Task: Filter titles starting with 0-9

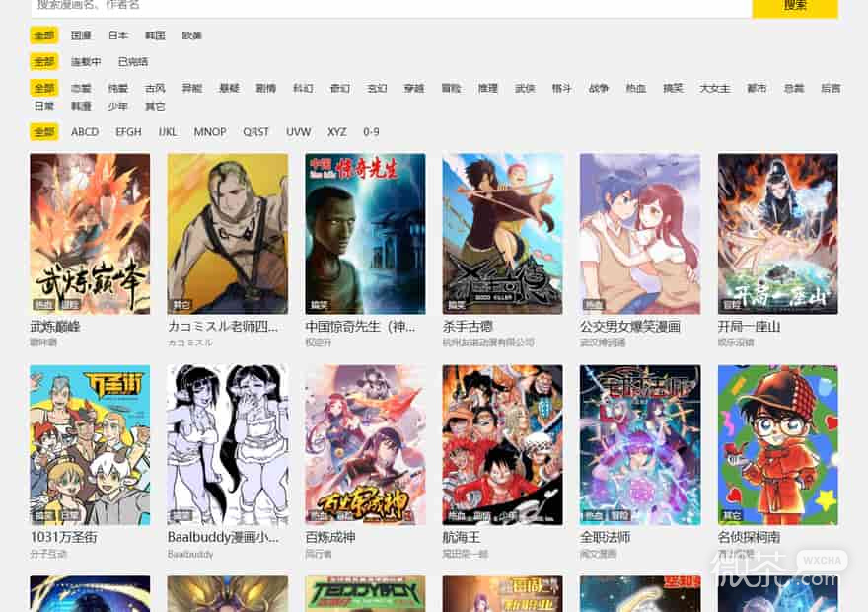Action: point(371,132)
